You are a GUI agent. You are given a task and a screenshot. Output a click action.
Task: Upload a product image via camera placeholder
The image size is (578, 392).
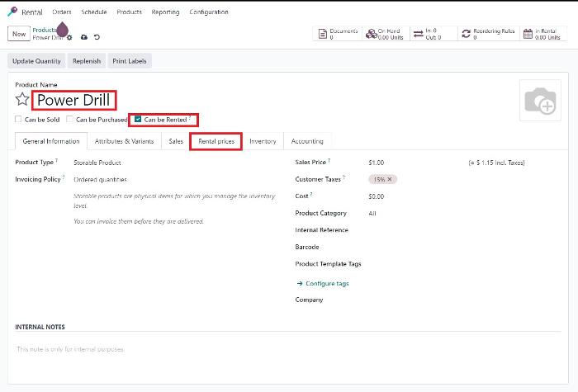[x=540, y=102]
